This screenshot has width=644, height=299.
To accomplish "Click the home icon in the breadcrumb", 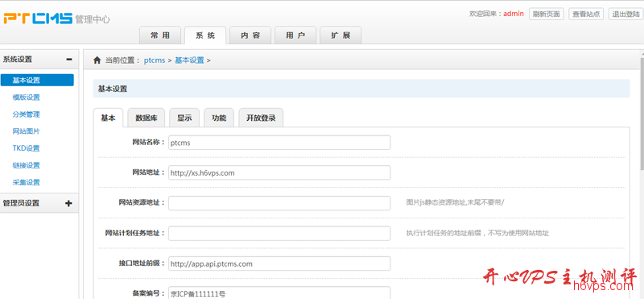I will pos(97,60).
